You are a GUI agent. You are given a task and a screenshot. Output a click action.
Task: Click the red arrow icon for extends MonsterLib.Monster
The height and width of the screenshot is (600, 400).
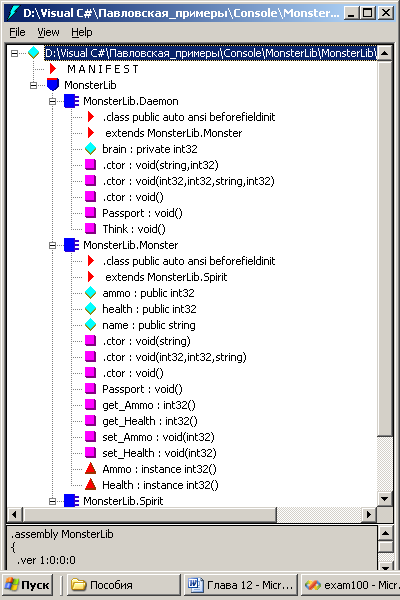click(91, 133)
